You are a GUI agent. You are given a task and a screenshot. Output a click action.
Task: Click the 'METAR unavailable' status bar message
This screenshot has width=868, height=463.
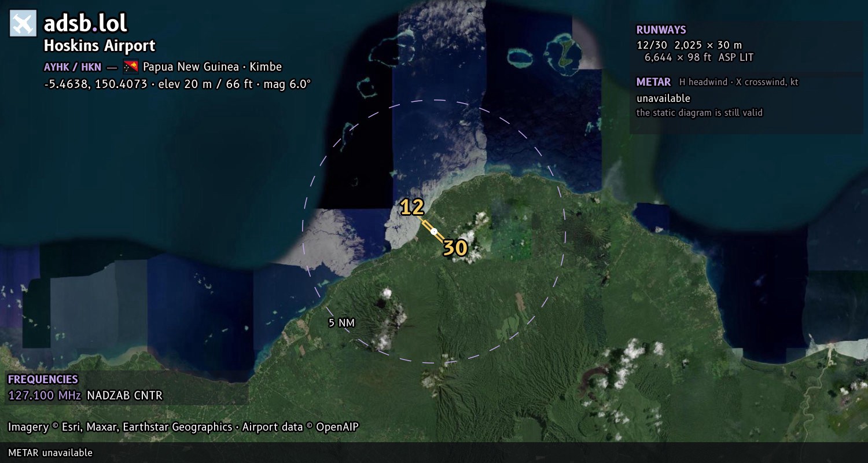50,453
